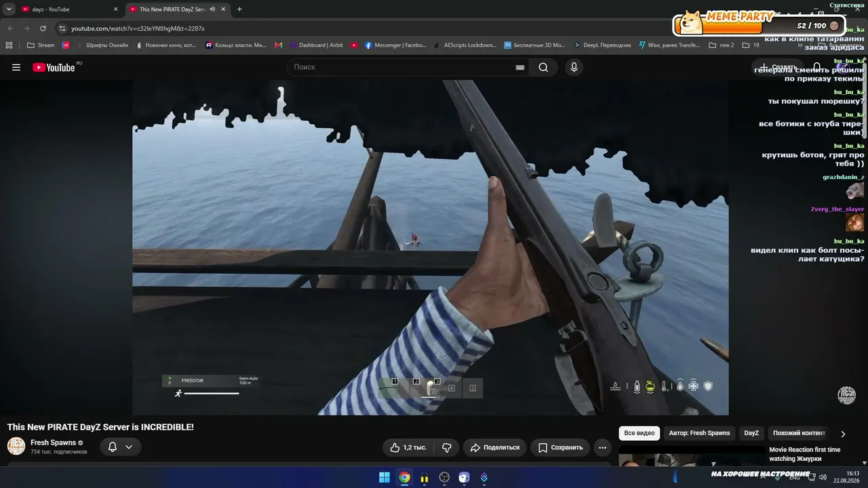Click the YouTube search magnifier button
The height and width of the screenshot is (488, 868).
[543, 67]
